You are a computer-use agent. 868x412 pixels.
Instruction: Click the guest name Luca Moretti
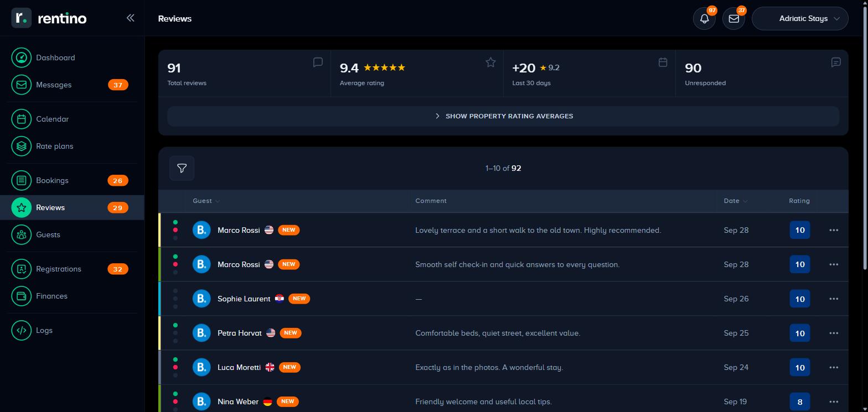click(x=239, y=367)
